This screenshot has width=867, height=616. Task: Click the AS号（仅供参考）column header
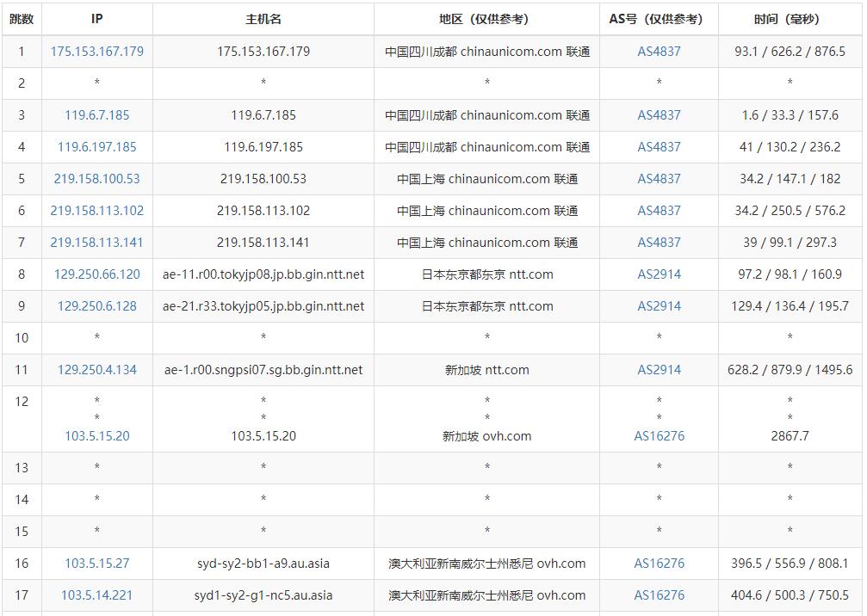click(659, 19)
